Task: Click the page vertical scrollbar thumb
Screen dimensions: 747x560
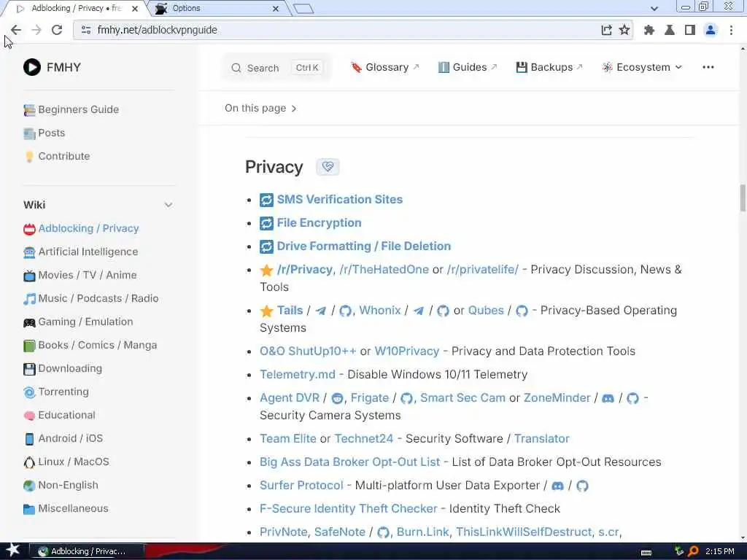Action: pyautogui.click(x=743, y=198)
